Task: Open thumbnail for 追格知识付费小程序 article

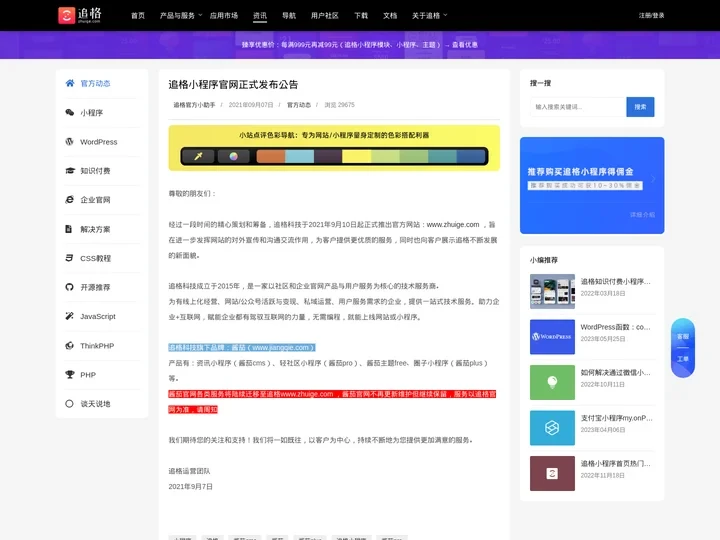Action: tap(552, 292)
